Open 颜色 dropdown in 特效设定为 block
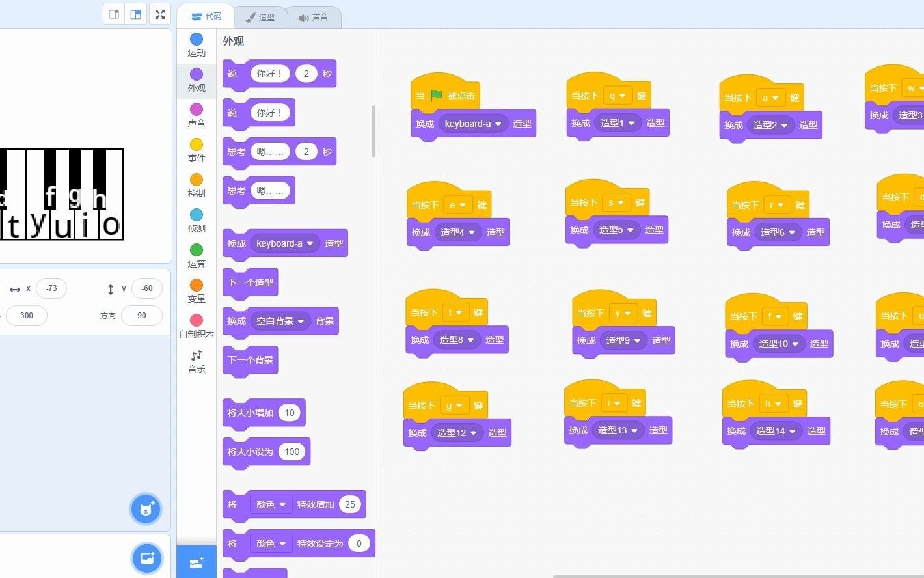This screenshot has width=924, height=578. (x=271, y=544)
